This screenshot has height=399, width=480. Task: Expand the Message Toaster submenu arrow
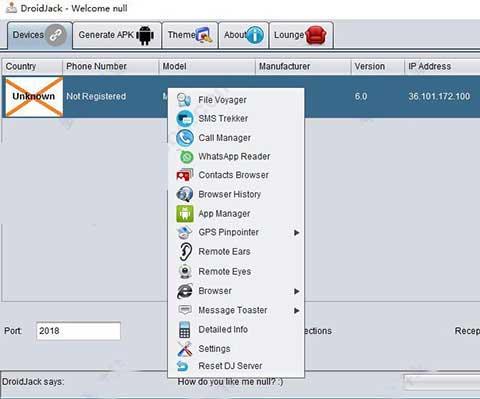point(296,311)
